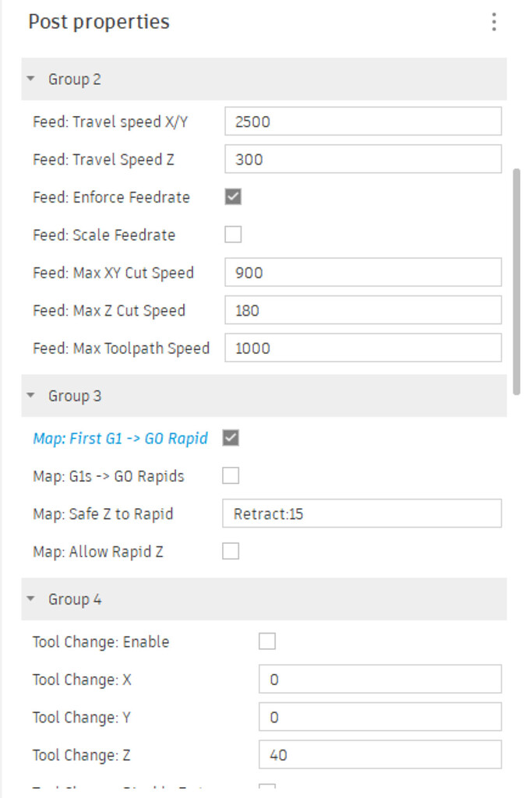
Task: Edit the Tool Change: Z value field
Action: click(380, 754)
